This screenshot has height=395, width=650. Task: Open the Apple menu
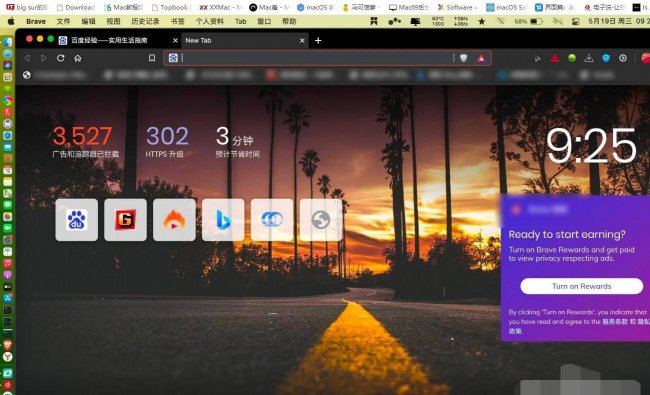click(x=11, y=21)
